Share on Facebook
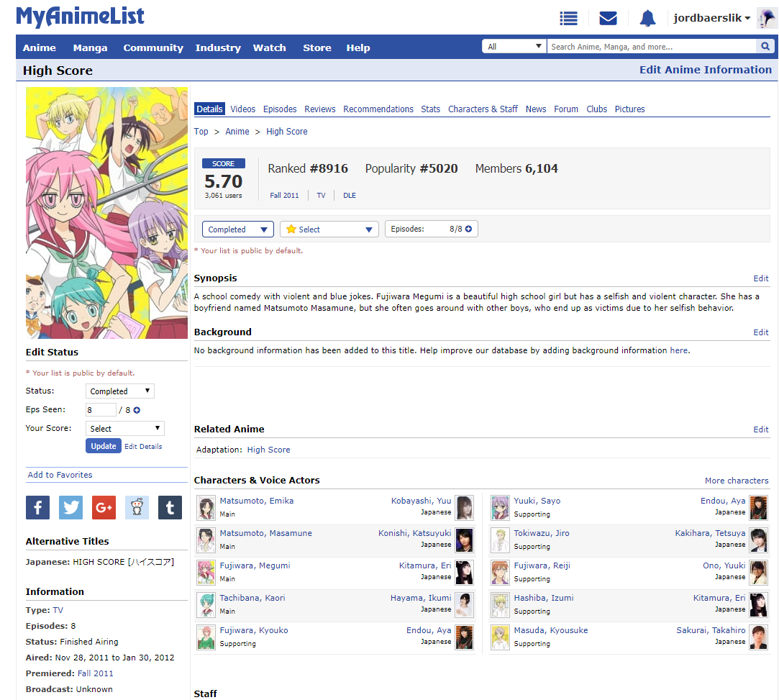779x700 pixels. pyautogui.click(x=37, y=508)
